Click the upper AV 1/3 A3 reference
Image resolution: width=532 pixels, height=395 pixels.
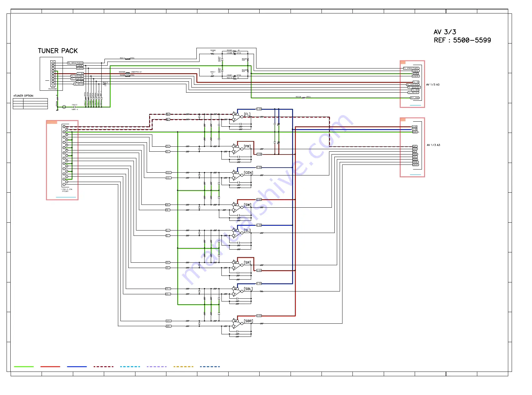point(433,85)
